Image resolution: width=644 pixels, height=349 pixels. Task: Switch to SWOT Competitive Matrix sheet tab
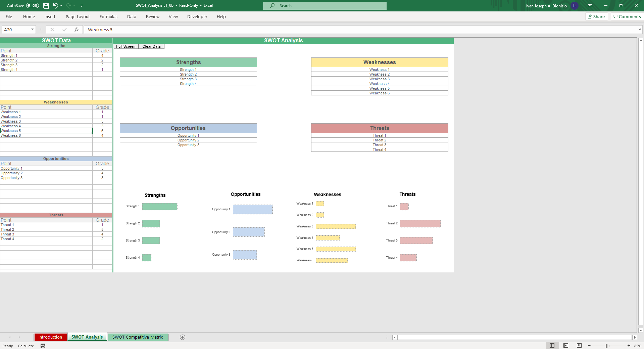138,337
